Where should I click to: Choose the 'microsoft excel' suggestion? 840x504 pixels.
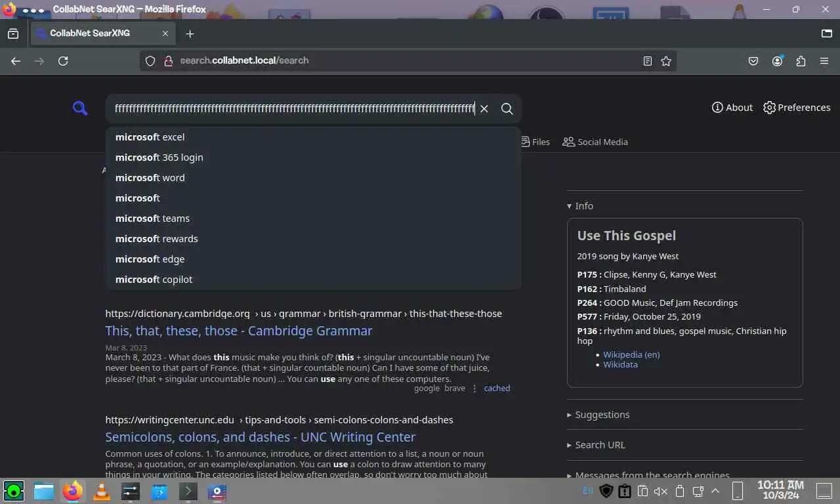click(314, 137)
